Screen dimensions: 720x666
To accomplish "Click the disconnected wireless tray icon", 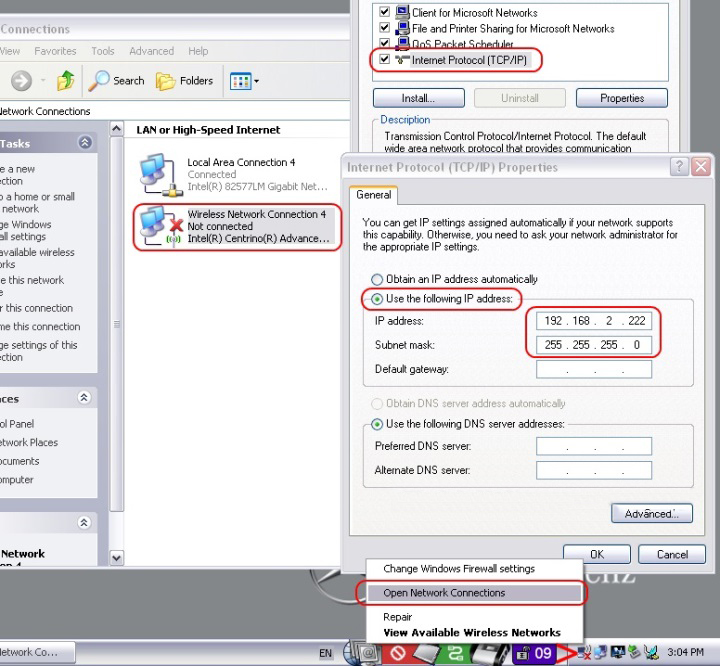I will tap(584, 652).
